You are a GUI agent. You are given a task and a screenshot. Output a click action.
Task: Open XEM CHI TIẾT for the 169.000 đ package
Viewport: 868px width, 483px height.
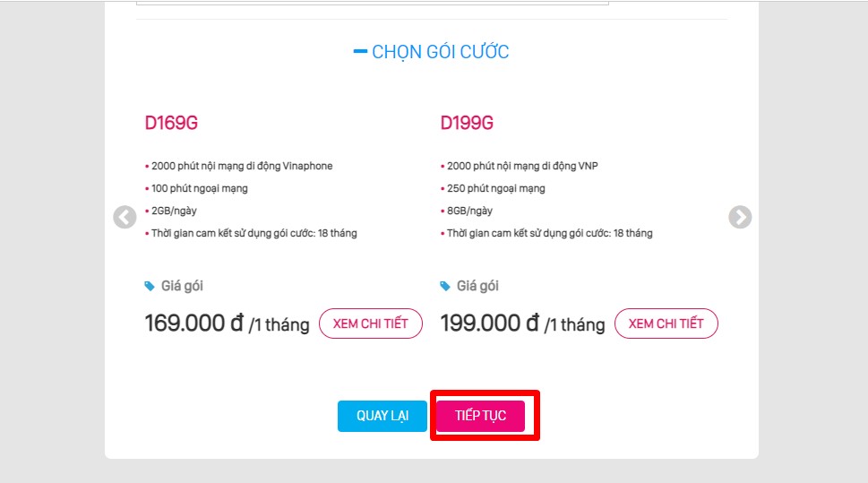370,323
